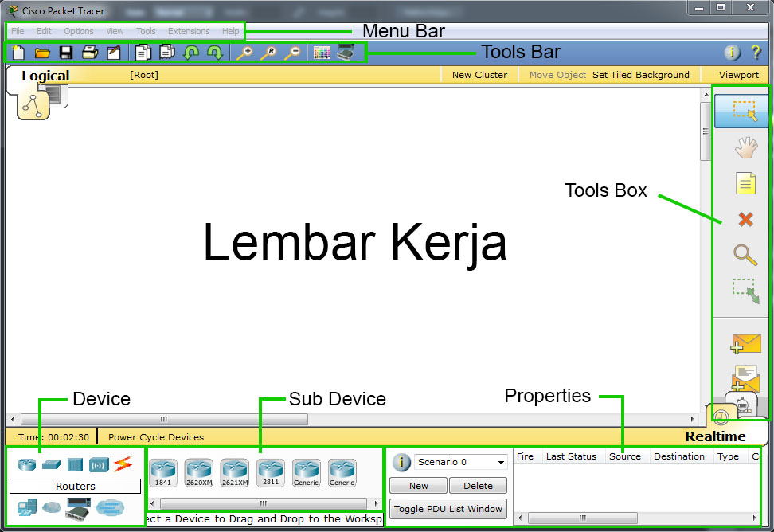
Task: Select End Devices category icon
Action: click(x=27, y=507)
